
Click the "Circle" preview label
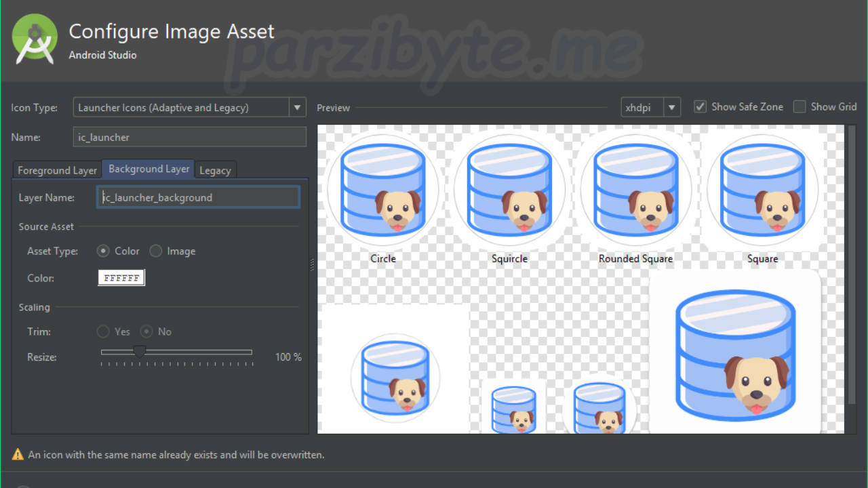tap(383, 258)
